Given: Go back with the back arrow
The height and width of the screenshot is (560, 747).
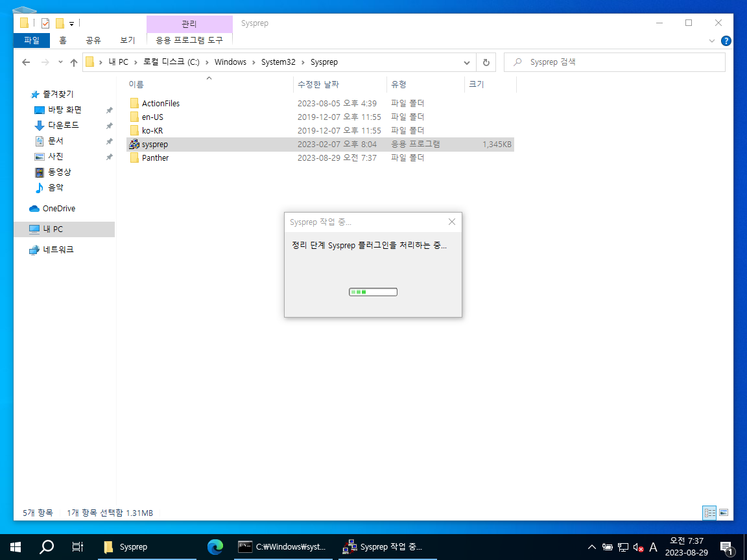Looking at the screenshot, I should [26, 62].
